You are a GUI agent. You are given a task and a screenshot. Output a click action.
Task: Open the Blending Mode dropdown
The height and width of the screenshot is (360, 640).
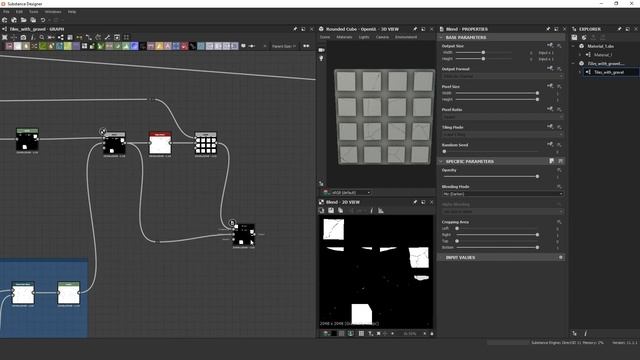(503, 194)
